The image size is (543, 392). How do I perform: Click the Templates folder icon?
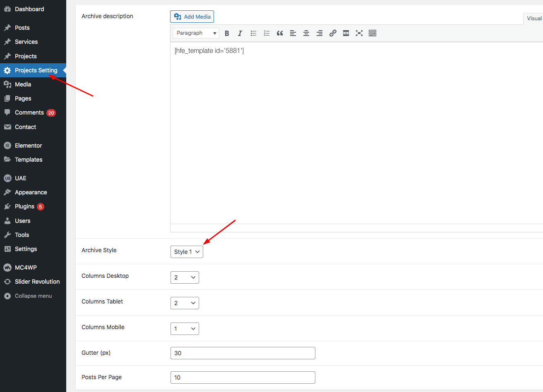coord(7,160)
